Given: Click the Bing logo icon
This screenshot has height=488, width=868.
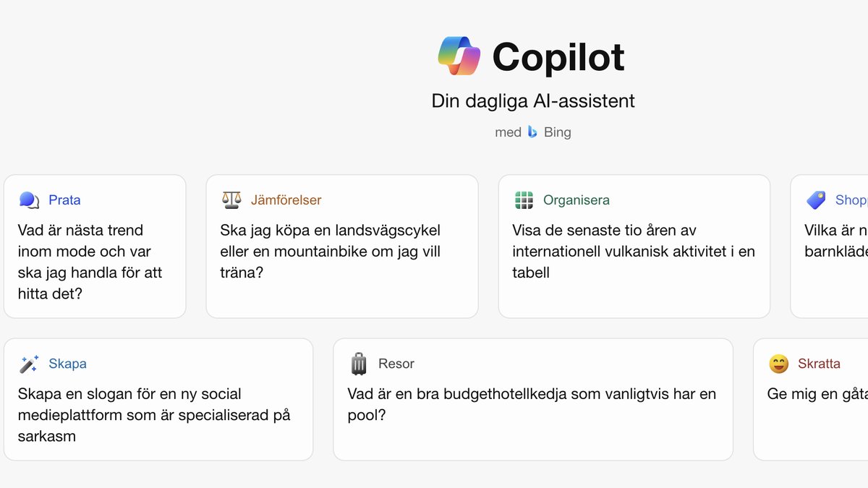Looking at the screenshot, I should pos(532,132).
